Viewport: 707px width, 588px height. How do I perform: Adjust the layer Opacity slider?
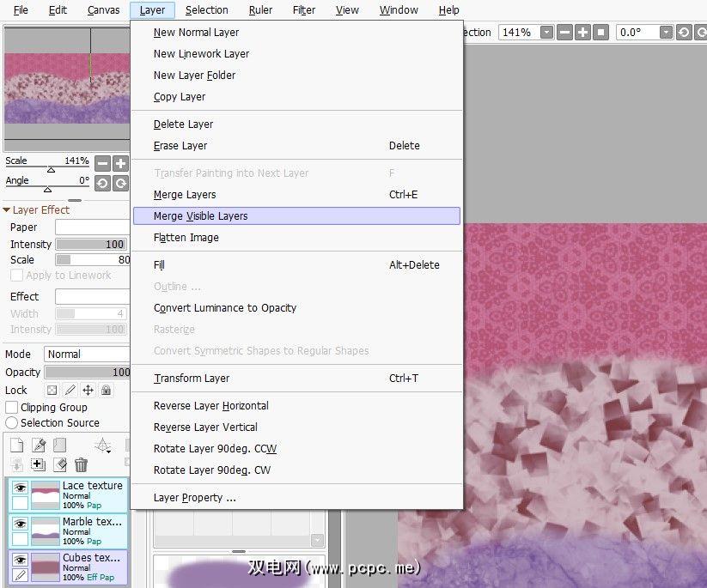coord(87,373)
